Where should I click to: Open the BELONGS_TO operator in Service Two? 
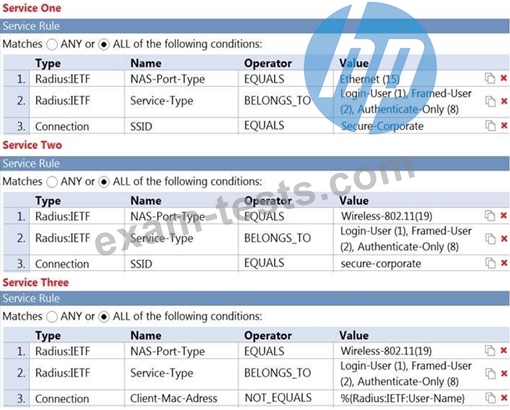[277, 238]
